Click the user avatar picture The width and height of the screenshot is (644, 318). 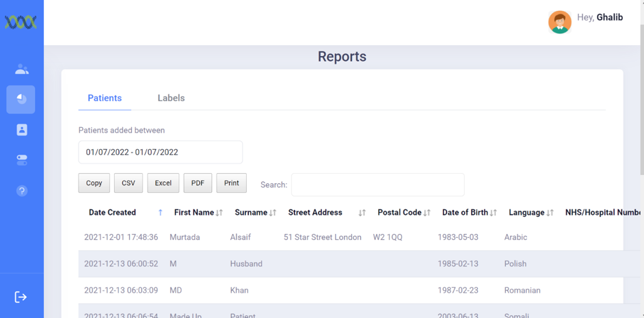(559, 22)
